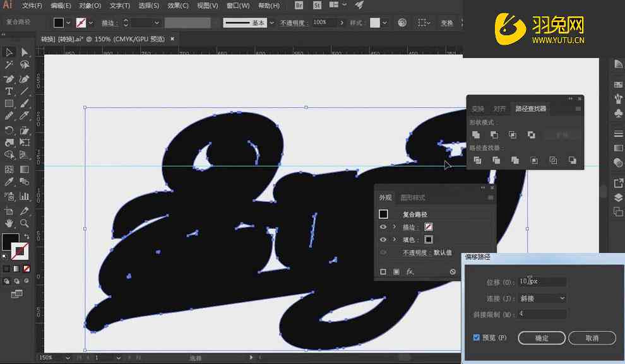Open fill color dropdown in control bar
625x364 pixels.
68,23
